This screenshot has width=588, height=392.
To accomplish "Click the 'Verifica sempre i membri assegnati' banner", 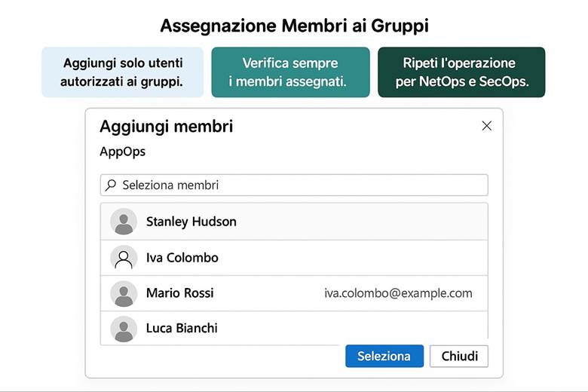I will pyautogui.click(x=290, y=72).
